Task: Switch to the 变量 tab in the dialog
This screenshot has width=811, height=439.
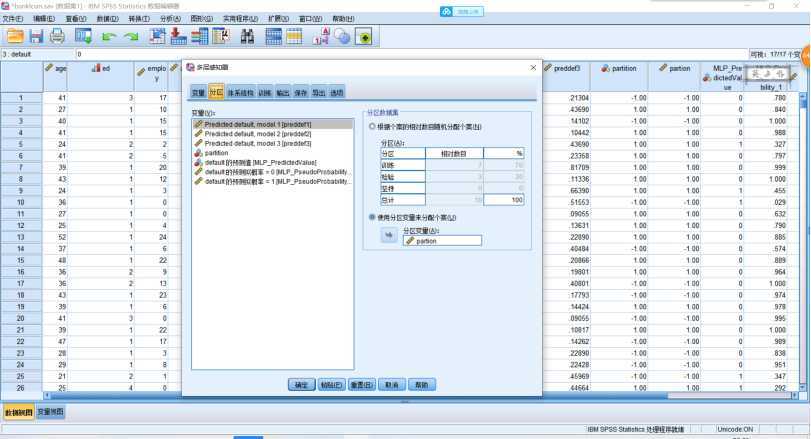Action: tap(199, 93)
